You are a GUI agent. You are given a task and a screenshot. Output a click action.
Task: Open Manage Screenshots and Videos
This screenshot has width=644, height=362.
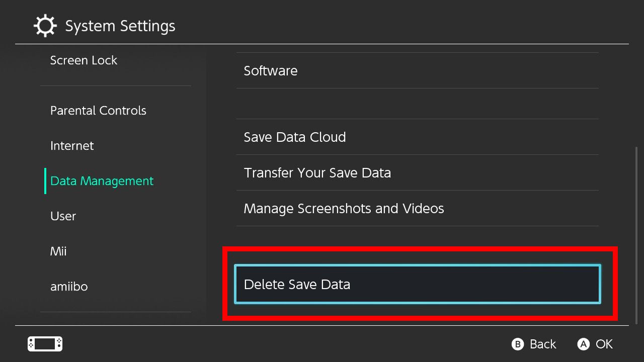tap(344, 209)
